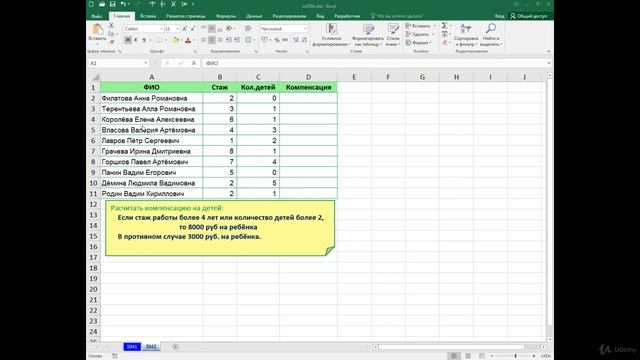The width and height of the screenshot is (640, 360).
Task: Switch to Page Layout view in status bar
Action: click(468, 356)
